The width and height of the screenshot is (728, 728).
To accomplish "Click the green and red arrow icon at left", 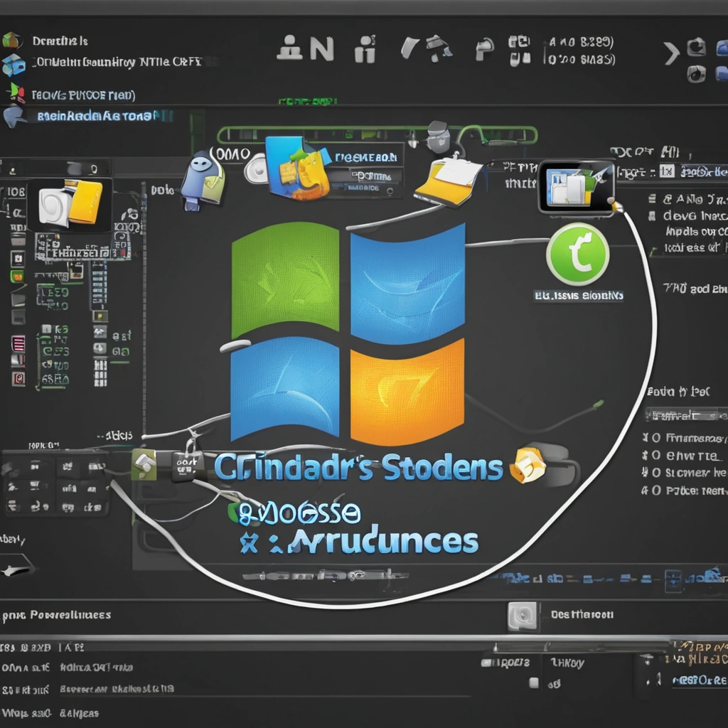I will click(x=17, y=92).
